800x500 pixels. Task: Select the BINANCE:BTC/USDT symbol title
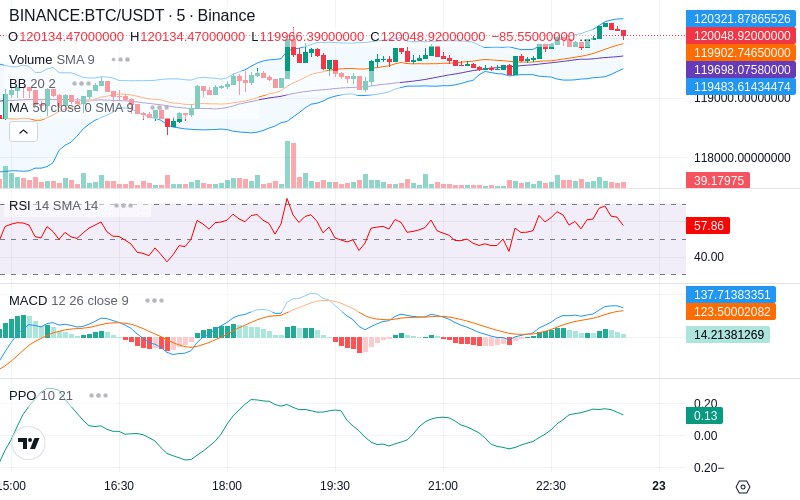pyautogui.click(x=132, y=15)
